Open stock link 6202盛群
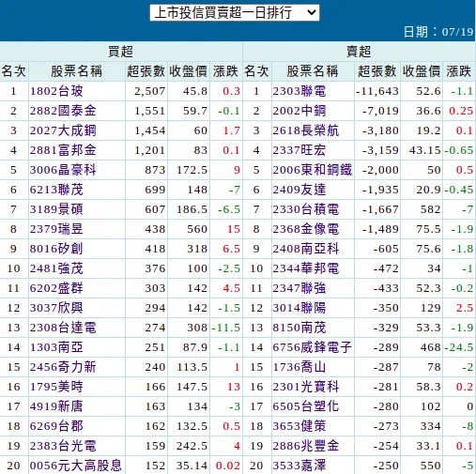Image resolution: width=476 pixels, height=474 pixels. [56, 288]
